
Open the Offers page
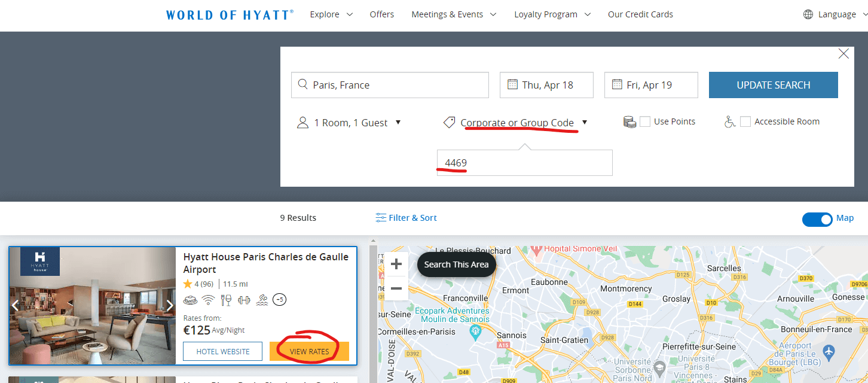382,14
